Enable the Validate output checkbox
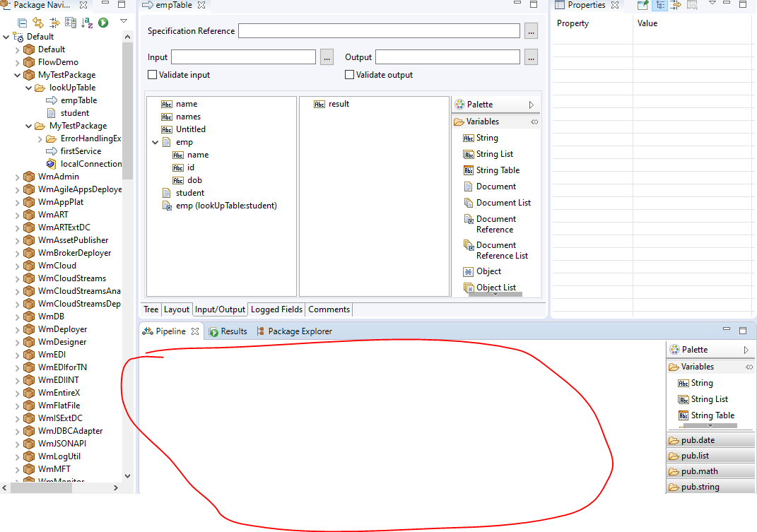 tap(349, 74)
